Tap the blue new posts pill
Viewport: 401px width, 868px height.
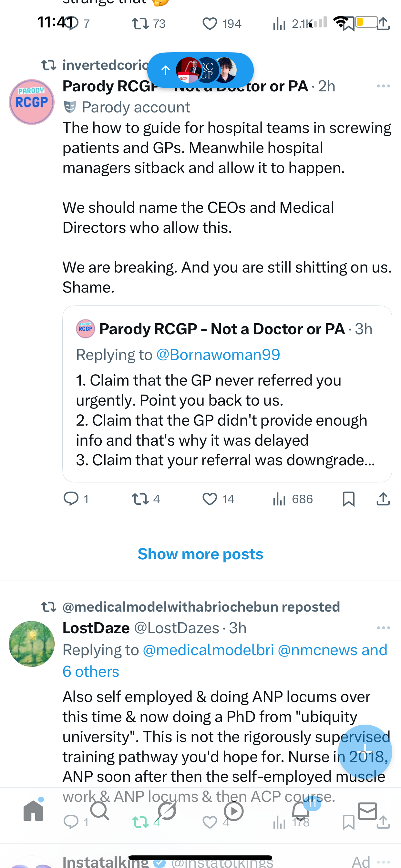point(200,70)
